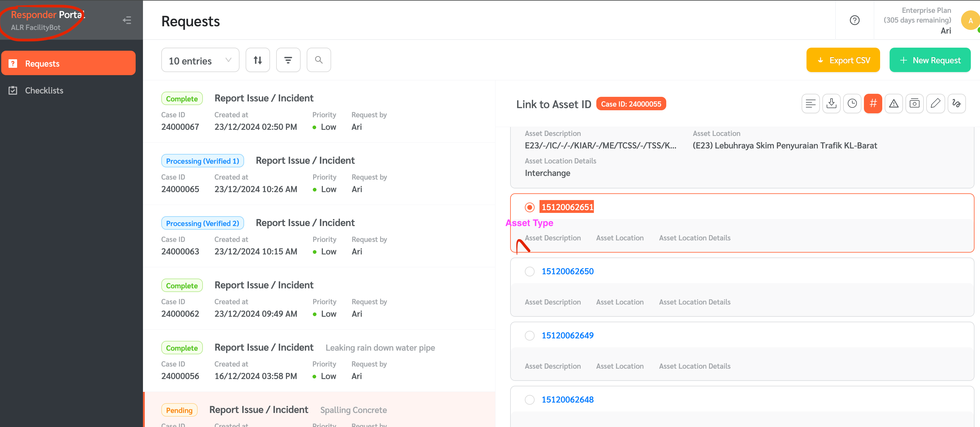
Task: Click the Export CSV button
Action: (x=843, y=60)
